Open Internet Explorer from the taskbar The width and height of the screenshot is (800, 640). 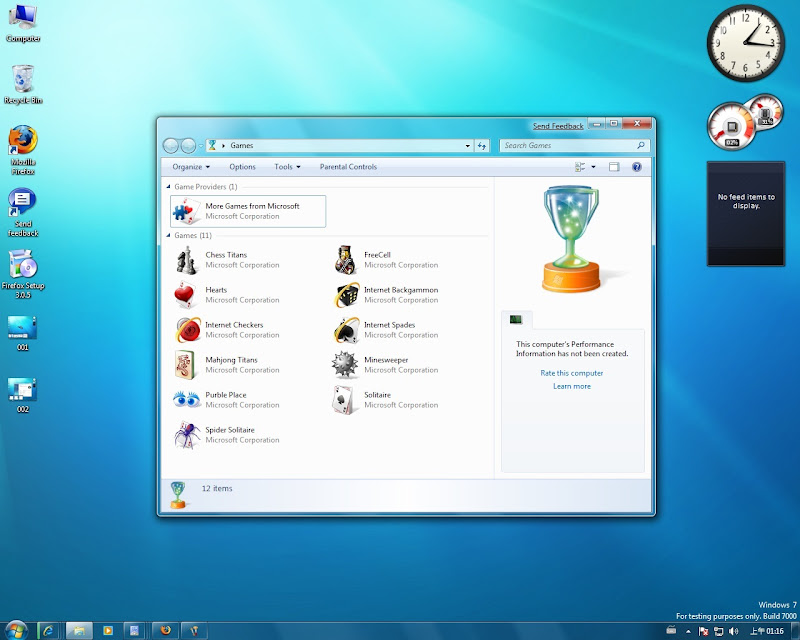[48, 631]
